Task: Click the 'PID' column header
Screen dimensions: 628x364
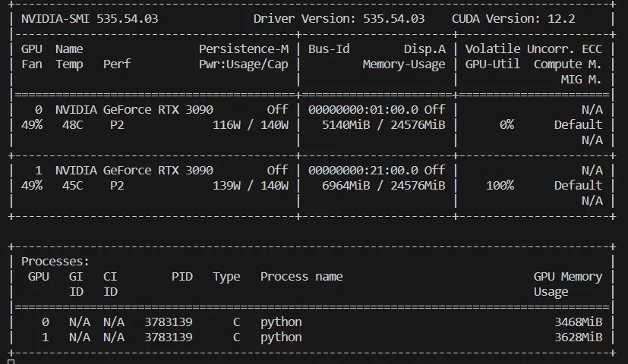Action: coord(182,277)
